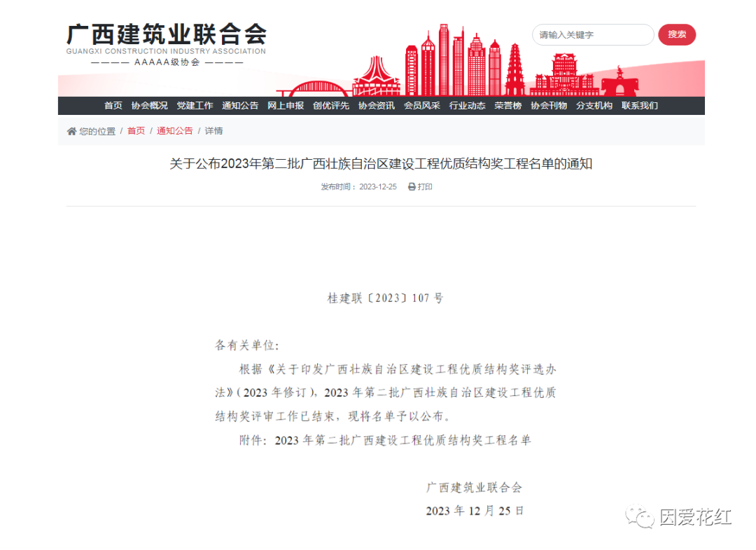Viewport: 756px width, 550px height.
Task: Go to the 党建工作 section
Action: pyautogui.click(x=195, y=106)
